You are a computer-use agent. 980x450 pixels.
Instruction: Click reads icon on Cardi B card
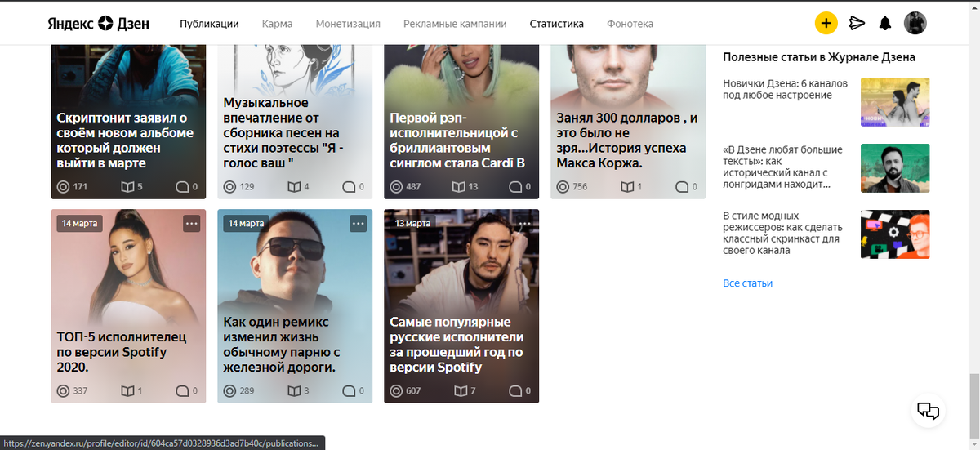click(x=460, y=187)
